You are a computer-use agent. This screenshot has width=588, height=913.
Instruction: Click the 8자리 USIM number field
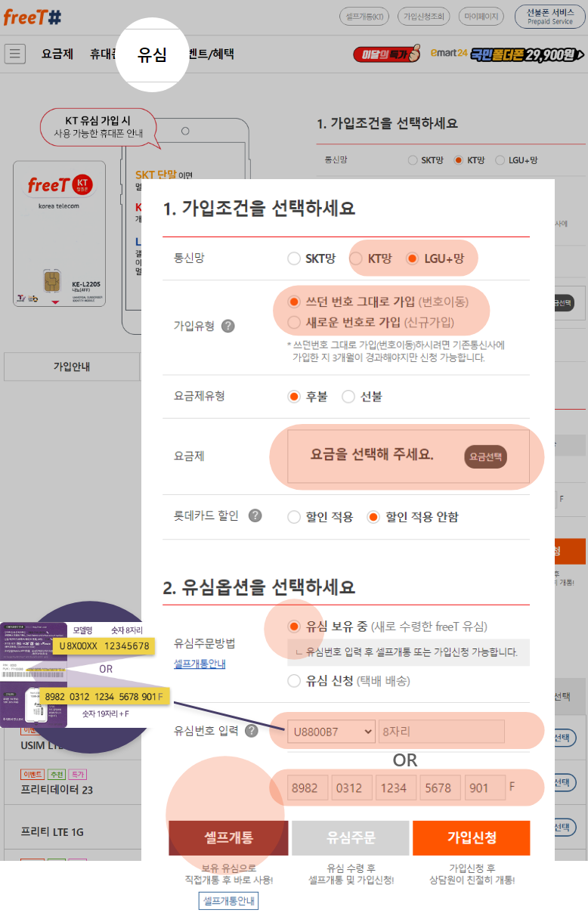click(441, 732)
